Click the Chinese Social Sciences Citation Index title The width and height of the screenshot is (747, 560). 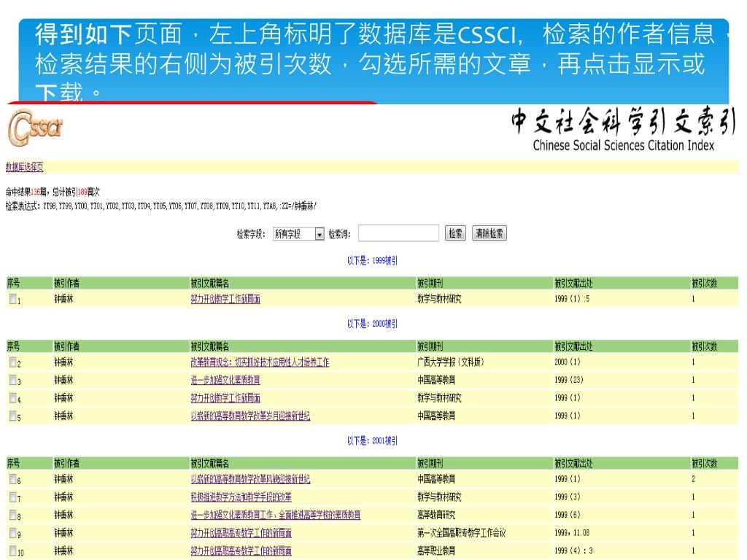(624, 145)
